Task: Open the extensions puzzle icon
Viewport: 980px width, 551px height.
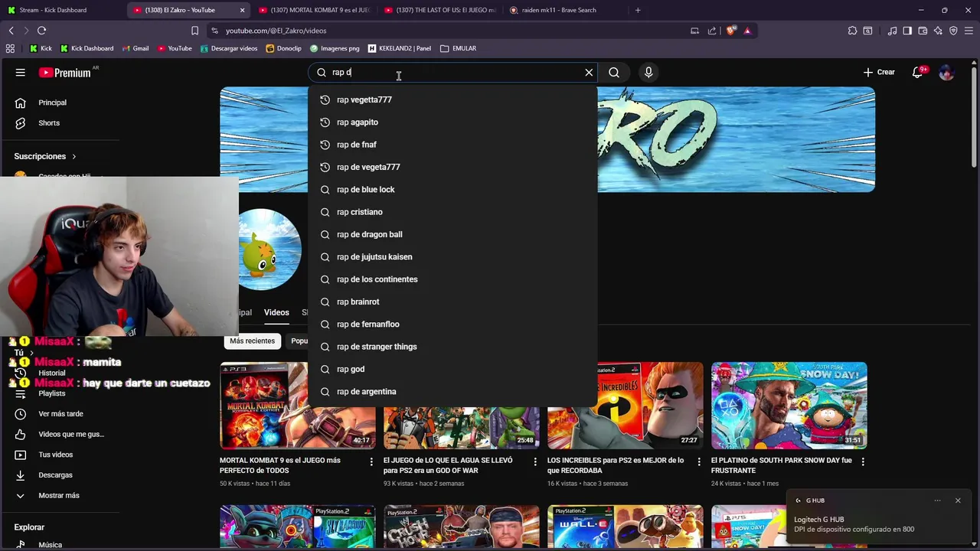Action: (852, 31)
